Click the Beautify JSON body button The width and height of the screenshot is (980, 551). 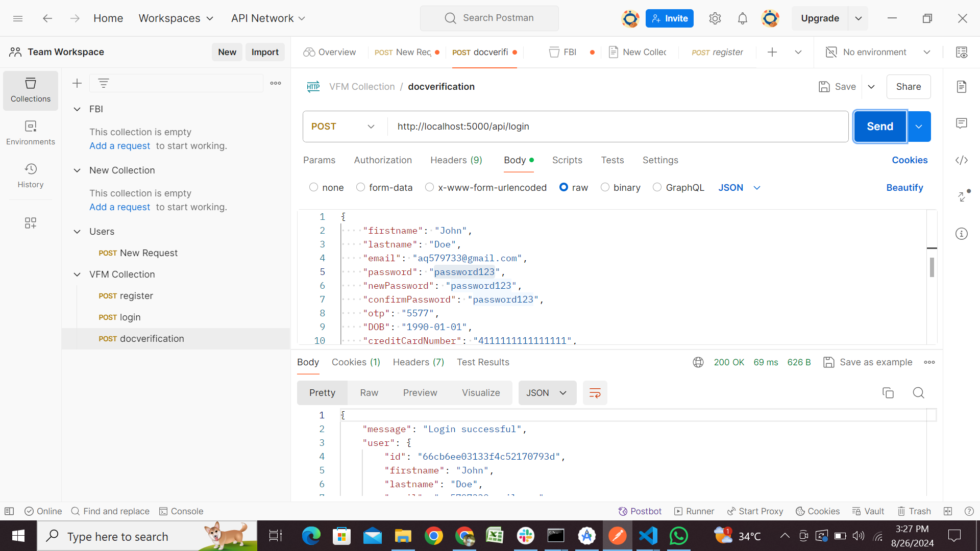click(904, 188)
